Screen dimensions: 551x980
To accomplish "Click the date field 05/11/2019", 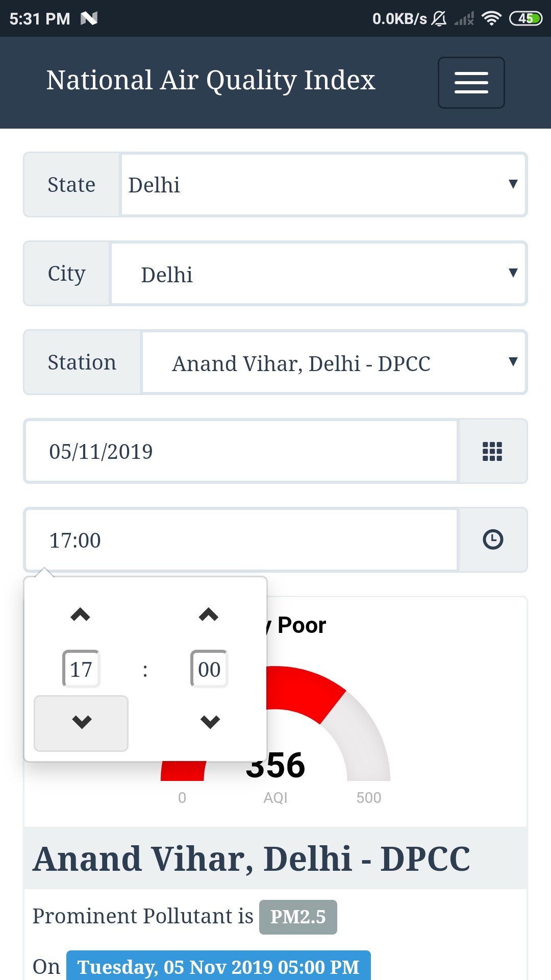I will 241,452.
